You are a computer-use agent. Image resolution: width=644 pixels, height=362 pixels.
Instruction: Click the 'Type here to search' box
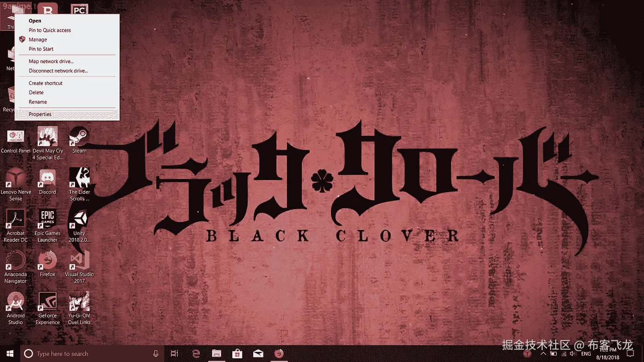coord(92,354)
